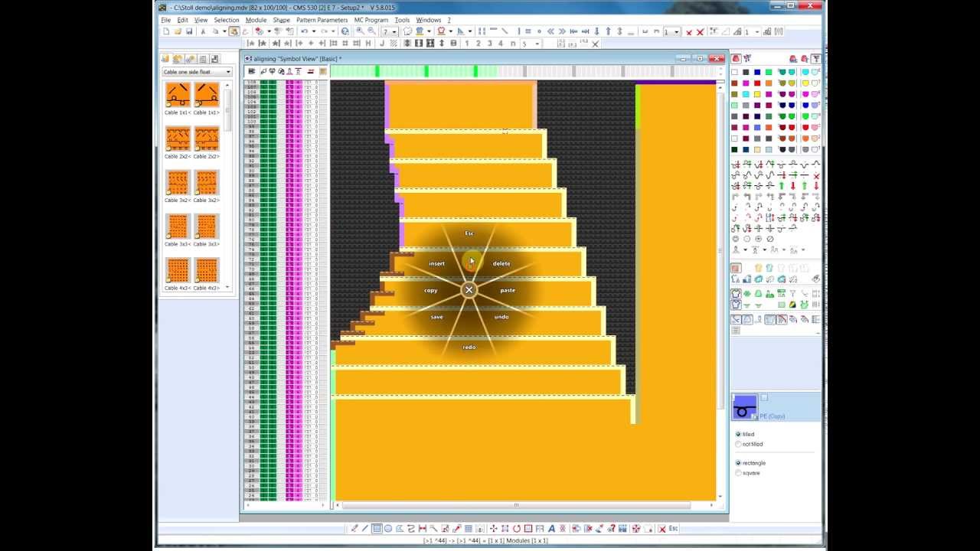Close the radial menu with center X
This screenshot has height=551, width=980.
coord(469,290)
